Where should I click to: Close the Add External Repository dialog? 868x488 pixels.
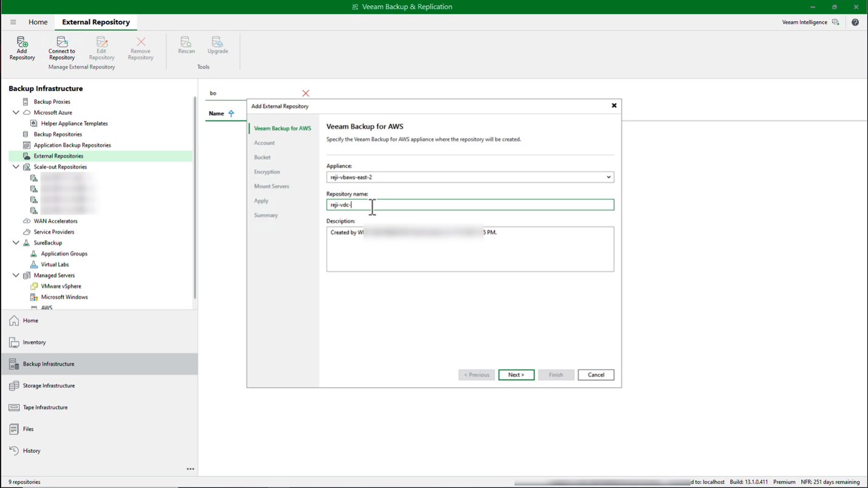click(614, 106)
